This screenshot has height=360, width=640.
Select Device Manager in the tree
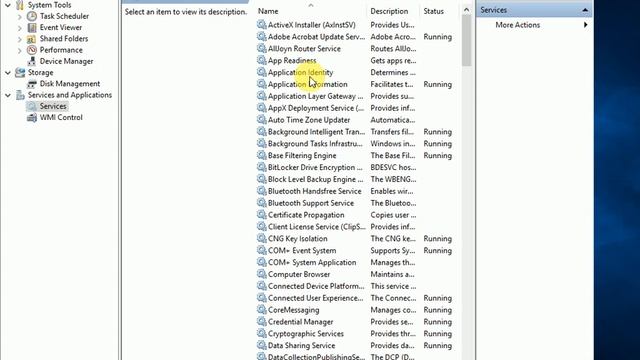click(x=66, y=61)
